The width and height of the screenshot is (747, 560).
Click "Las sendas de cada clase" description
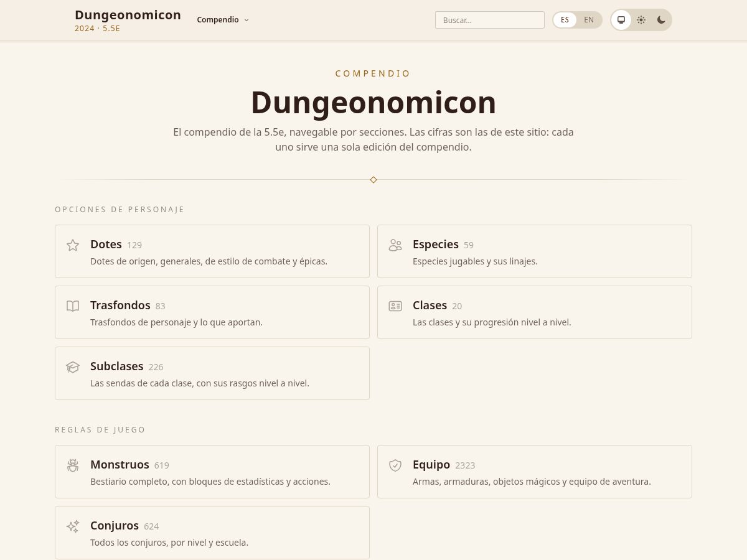coord(200,383)
